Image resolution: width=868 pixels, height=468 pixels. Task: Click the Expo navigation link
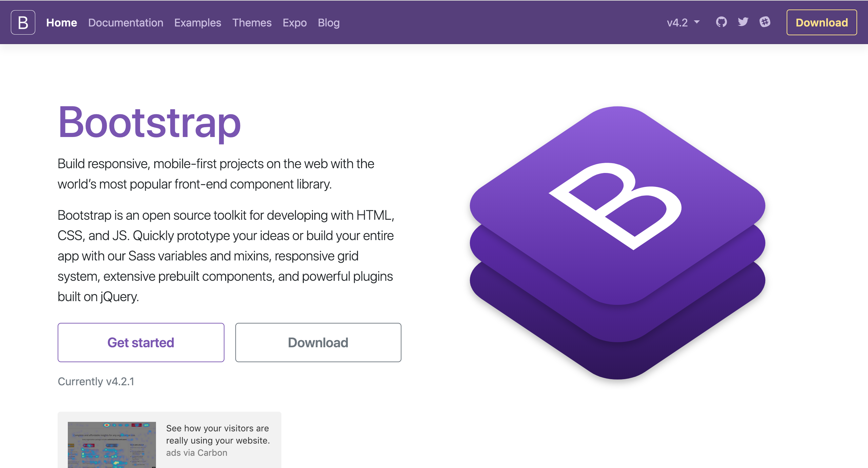[x=295, y=22]
